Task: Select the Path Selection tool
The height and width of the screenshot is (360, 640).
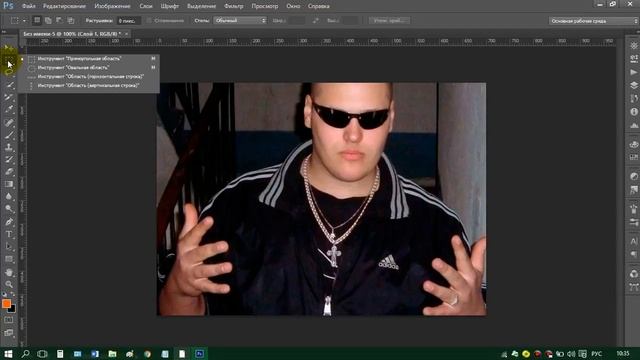Action: 9,247
